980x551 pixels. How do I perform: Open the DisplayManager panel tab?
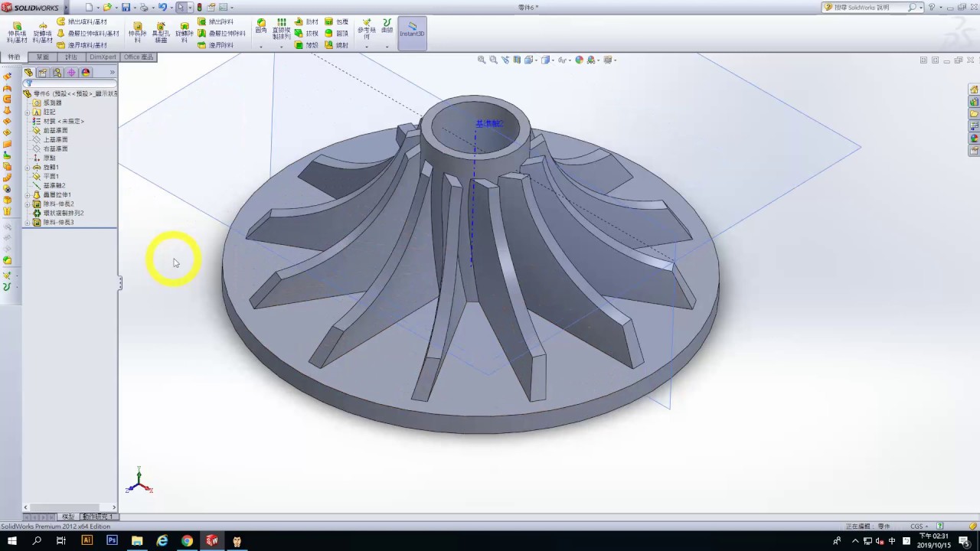pos(86,73)
